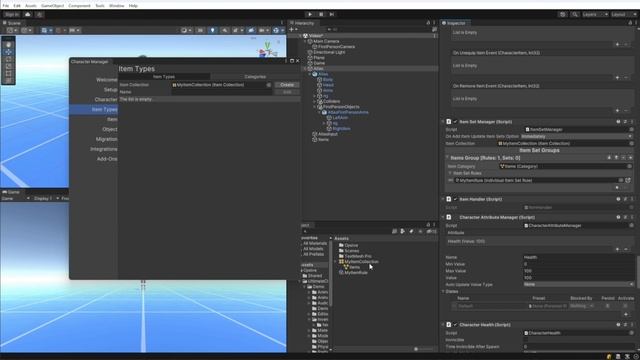The height and width of the screenshot is (360, 640).
Task: Open Character section in Character Manager
Action: pyautogui.click(x=105, y=99)
